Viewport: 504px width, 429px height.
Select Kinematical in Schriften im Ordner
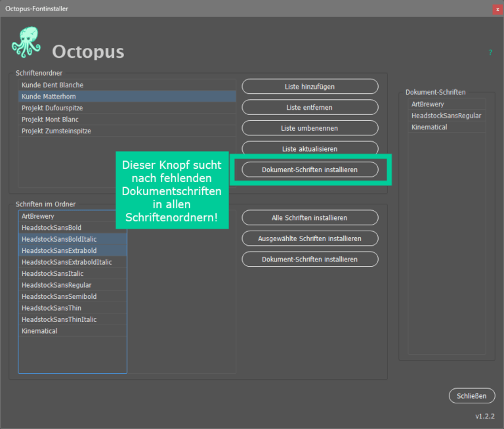73,331
